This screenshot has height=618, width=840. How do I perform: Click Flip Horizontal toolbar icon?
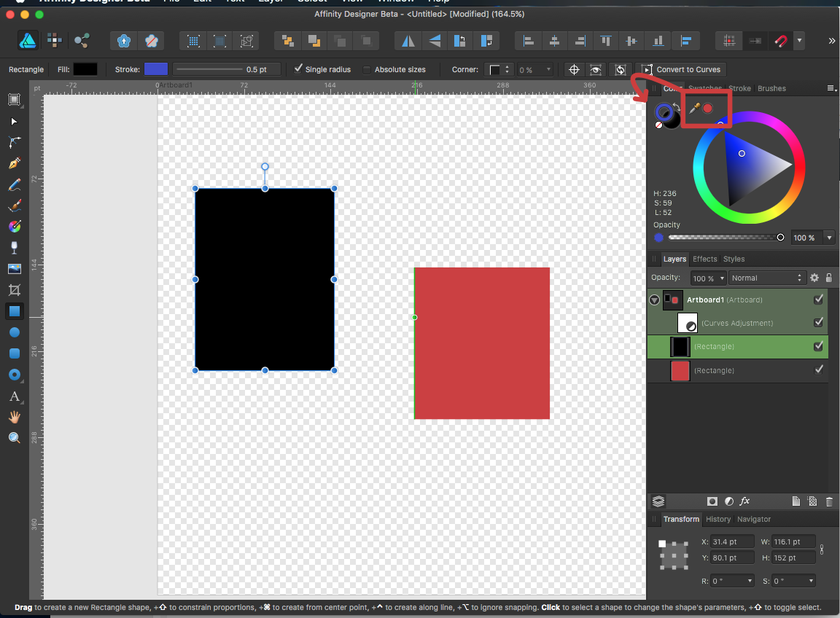click(x=408, y=41)
